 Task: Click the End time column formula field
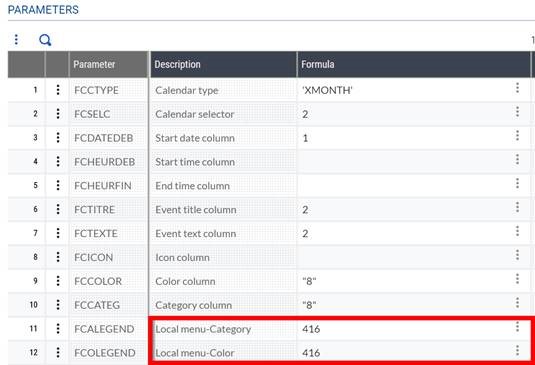(x=405, y=186)
